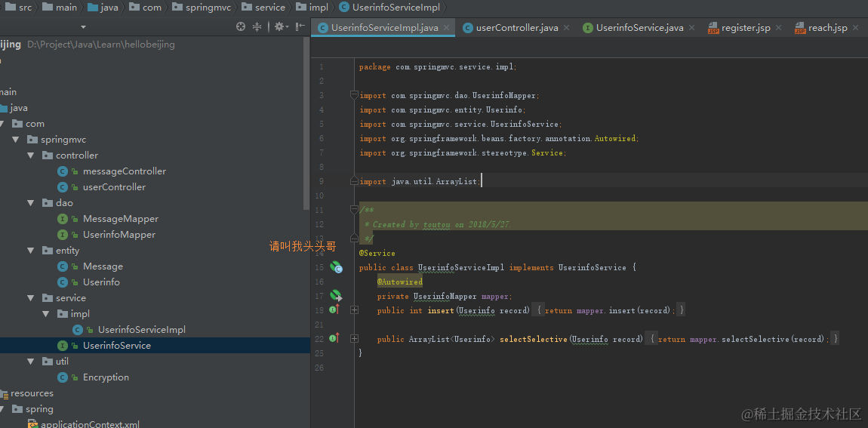The width and height of the screenshot is (868, 428).
Task: Click Scroll from Source target icon
Action: click(240, 26)
